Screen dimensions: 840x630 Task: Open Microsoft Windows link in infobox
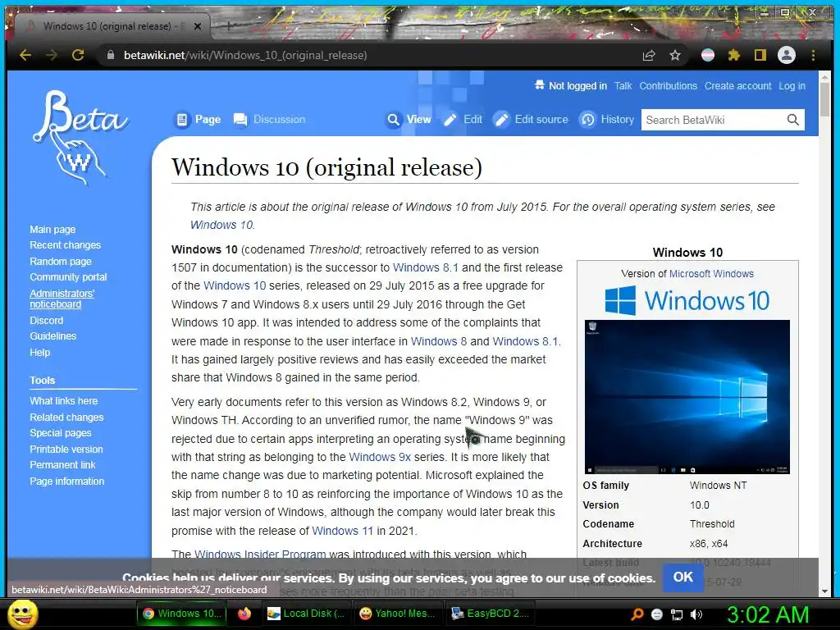coord(711,274)
